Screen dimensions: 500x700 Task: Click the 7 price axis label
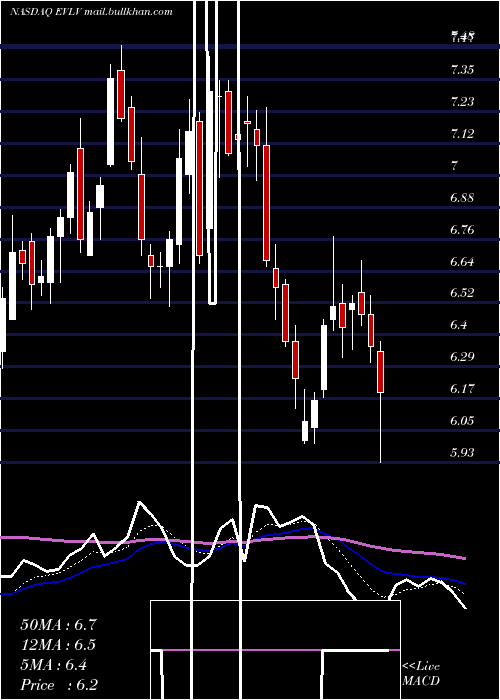point(454,166)
